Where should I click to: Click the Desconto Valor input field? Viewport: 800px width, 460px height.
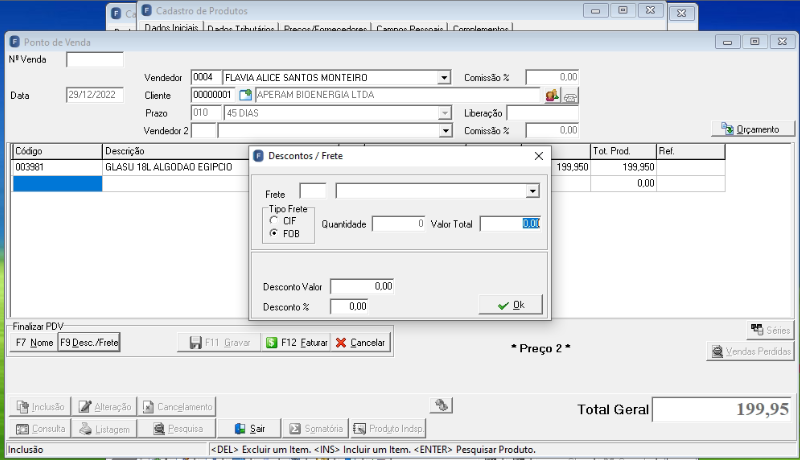point(362,286)
